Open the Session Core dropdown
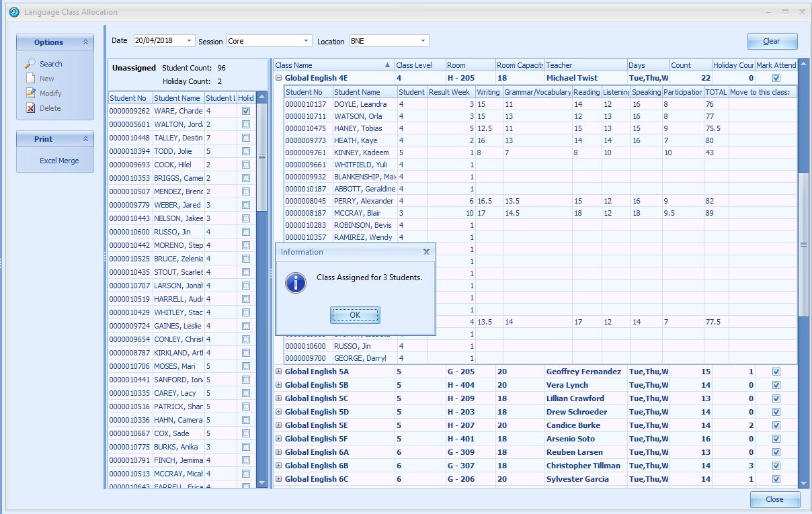Screen dimensions: 812x514 (307, 41)
